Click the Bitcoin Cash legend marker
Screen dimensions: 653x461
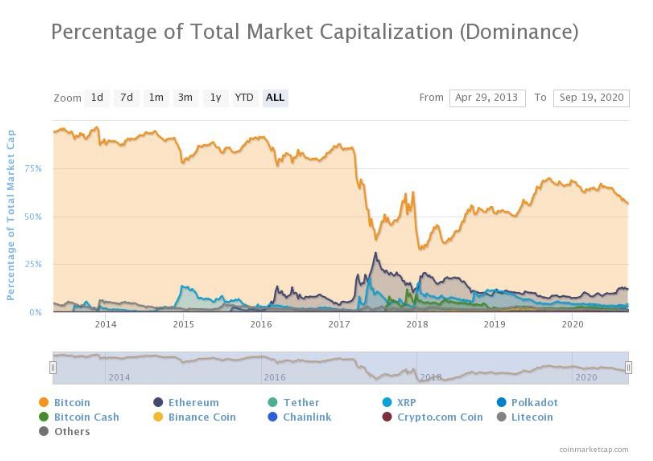(42, 417)
